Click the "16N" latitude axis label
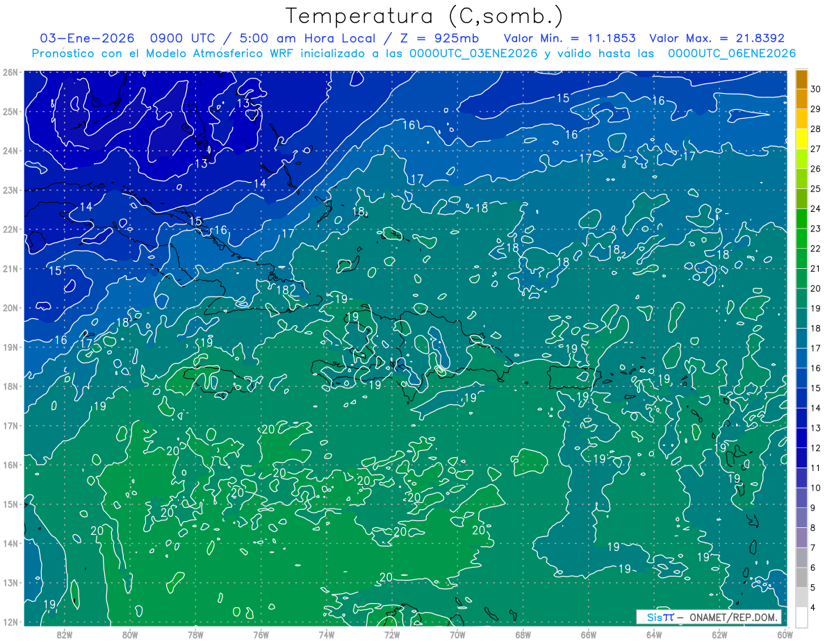This screenshot has width=834, height=644. [x=10, y=465]
